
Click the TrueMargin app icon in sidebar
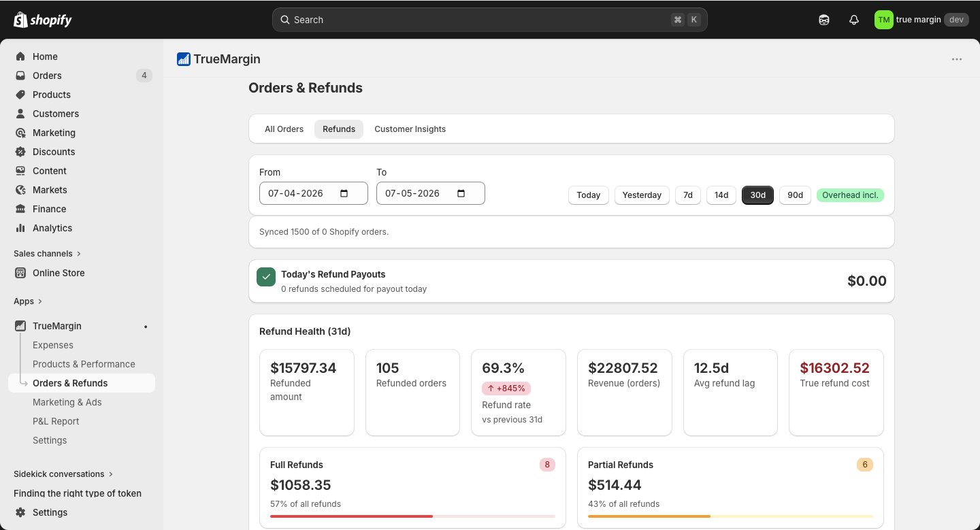pyautogui.click(x=20, y=326)
